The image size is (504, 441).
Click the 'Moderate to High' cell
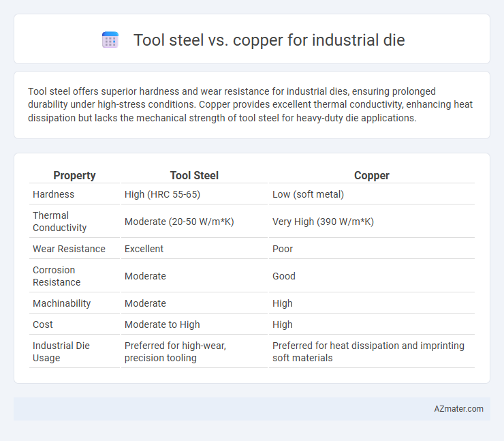click(x=162, y=324)
